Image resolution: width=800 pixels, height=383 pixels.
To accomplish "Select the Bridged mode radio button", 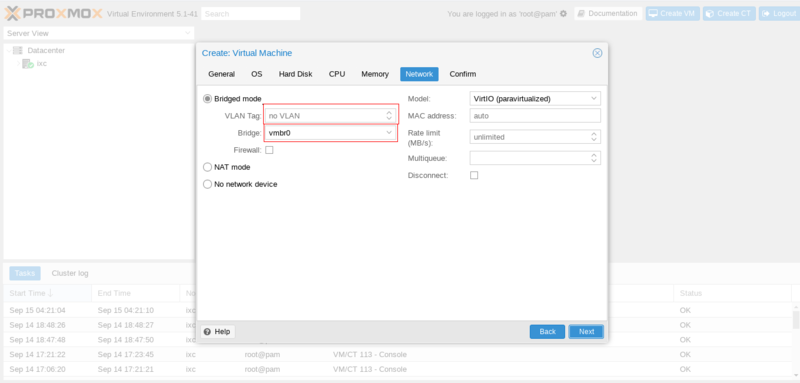I will click(207, 99).
